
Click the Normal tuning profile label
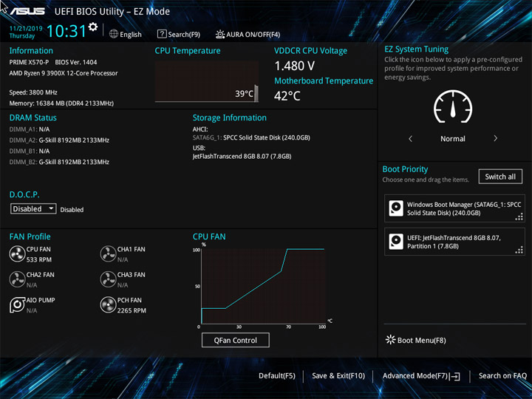[453, 139]
